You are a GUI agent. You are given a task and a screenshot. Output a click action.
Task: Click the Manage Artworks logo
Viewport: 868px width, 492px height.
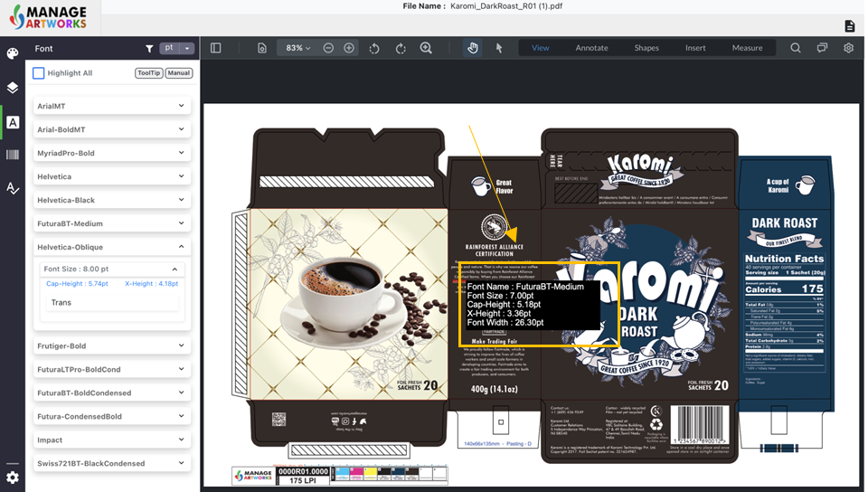pos(49,17)
